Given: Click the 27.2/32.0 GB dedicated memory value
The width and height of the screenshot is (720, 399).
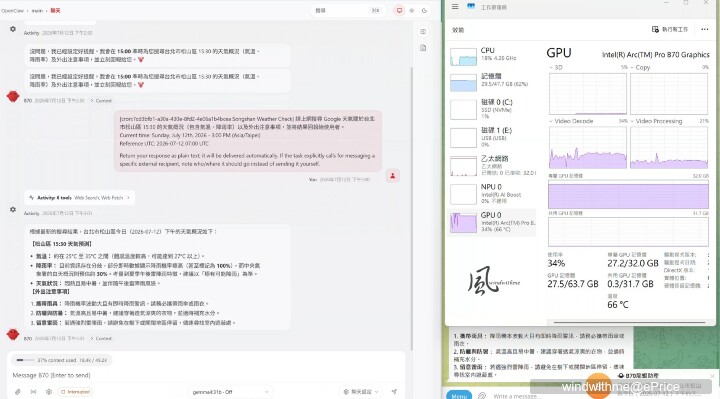Looking at the screenshot, I should (633, 264).
